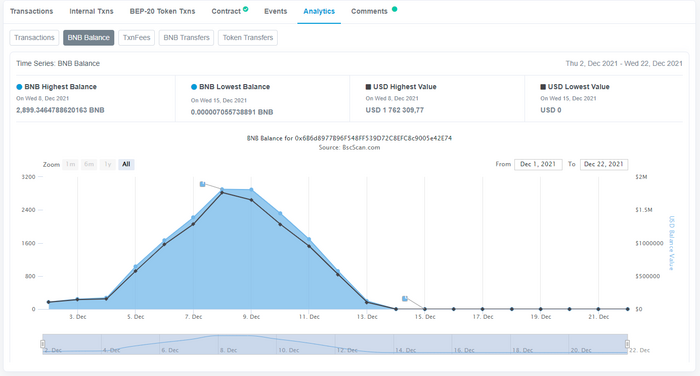Click the USD Highest Value black square

pos(368,87)
